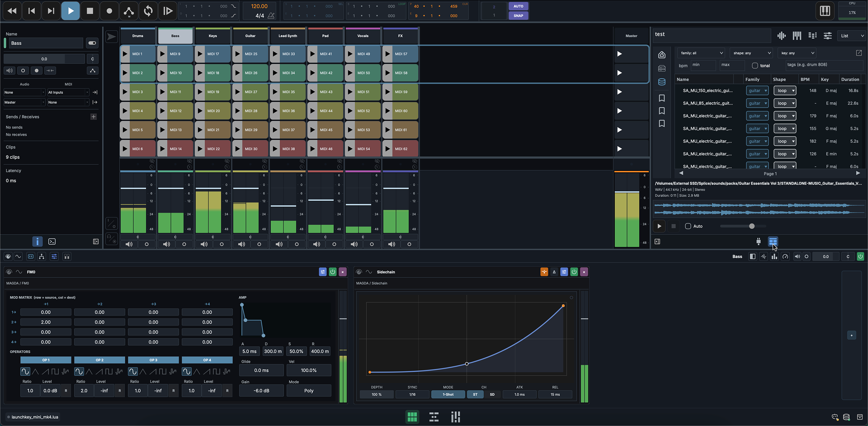Open the browser in a separate window via the pop-out icon
The width and height of the screenshot is (868, 426).
tap(859, 53)
